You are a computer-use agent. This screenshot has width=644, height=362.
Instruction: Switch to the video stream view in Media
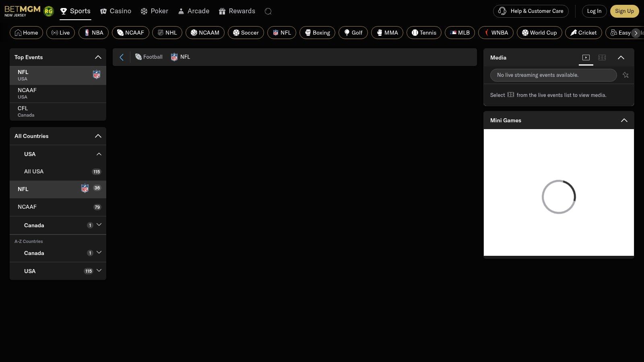point(586,58)
